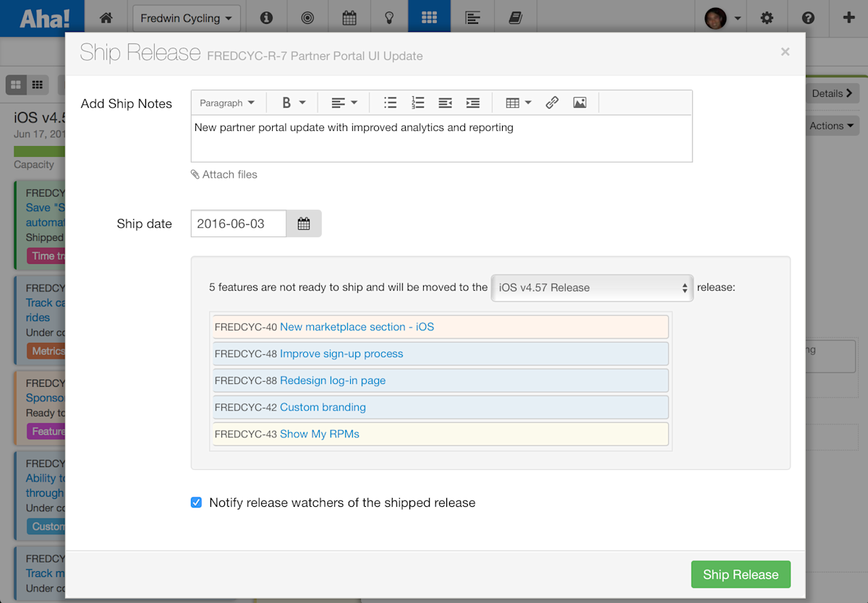Open the table insert dropdown
Screen dimensions: 868x603
tap(518, 103)
